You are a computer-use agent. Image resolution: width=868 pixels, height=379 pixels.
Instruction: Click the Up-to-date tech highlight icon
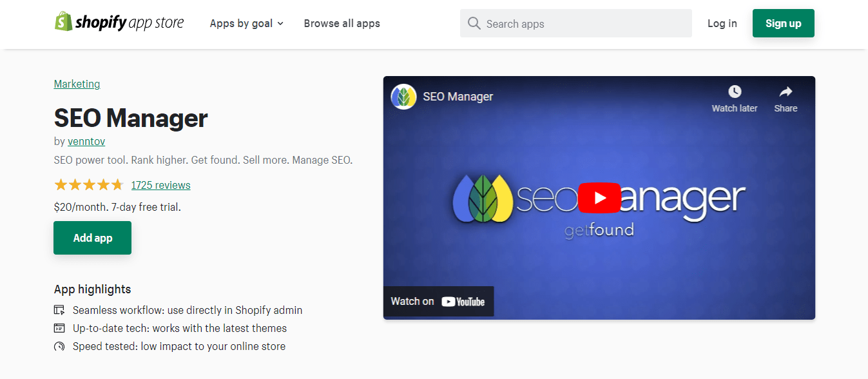coord(59,328)
